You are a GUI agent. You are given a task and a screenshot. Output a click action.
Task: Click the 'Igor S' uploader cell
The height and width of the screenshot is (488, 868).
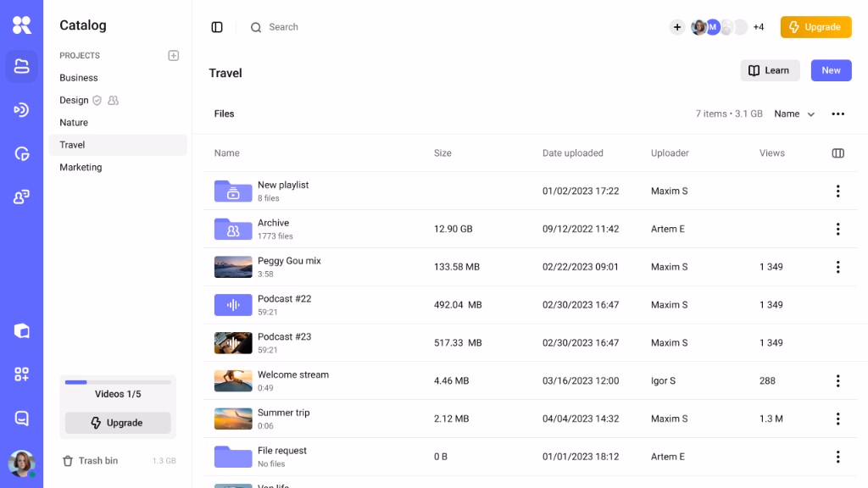coord(663,380)
